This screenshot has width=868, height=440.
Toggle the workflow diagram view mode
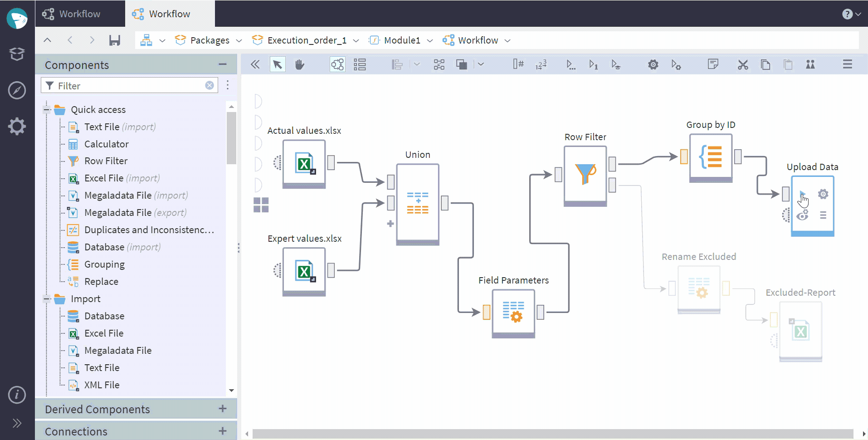(337, 64)
